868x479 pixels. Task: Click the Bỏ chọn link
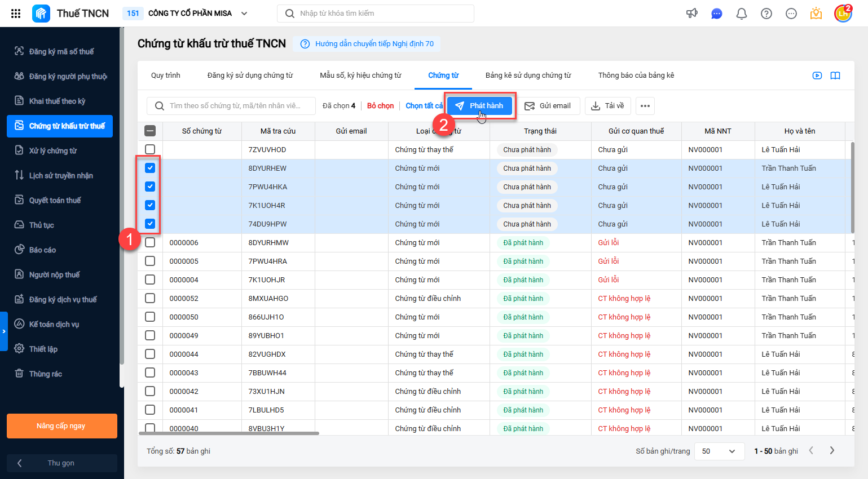pyautogui.click(x=381, y=106)
